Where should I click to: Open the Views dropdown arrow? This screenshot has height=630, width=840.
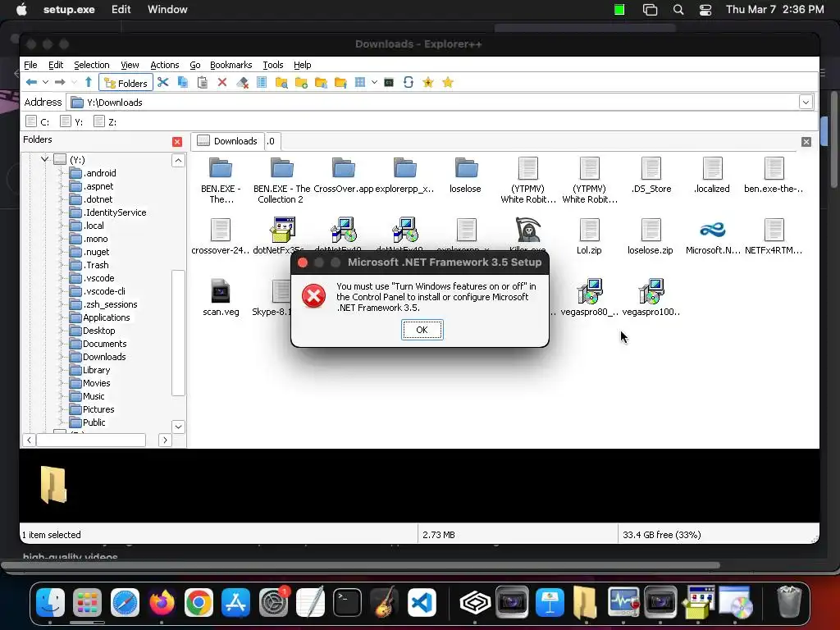point(374,83)
